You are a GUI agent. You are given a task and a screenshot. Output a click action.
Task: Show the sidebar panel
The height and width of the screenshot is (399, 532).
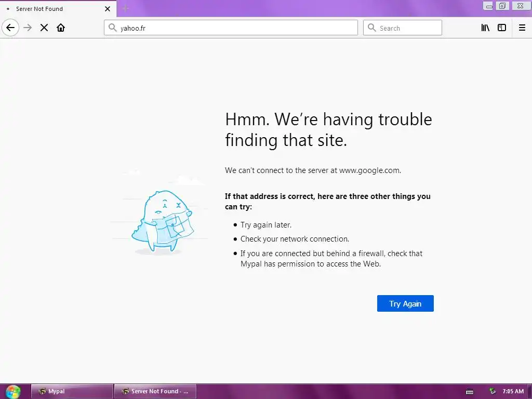click(x=502, y=28)
